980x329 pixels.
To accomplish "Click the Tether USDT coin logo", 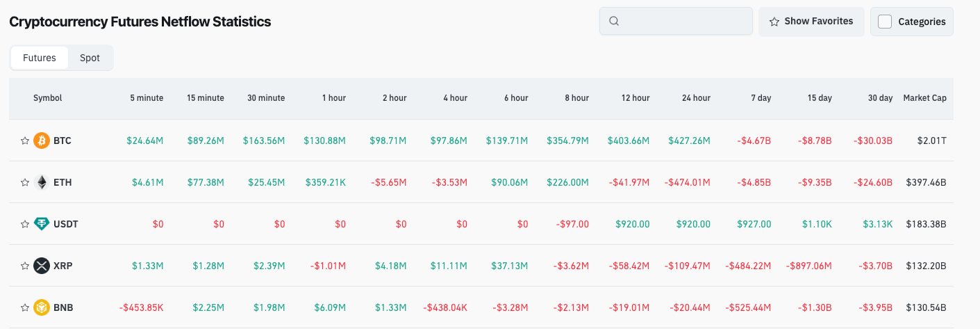I will 42,224.
